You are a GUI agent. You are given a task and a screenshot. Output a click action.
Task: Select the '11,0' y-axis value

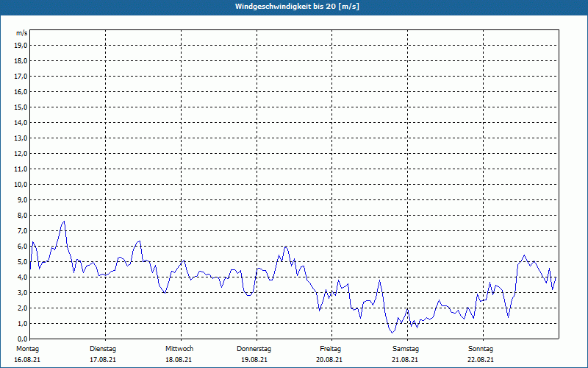pyautogui.click(x=21, y=169)
